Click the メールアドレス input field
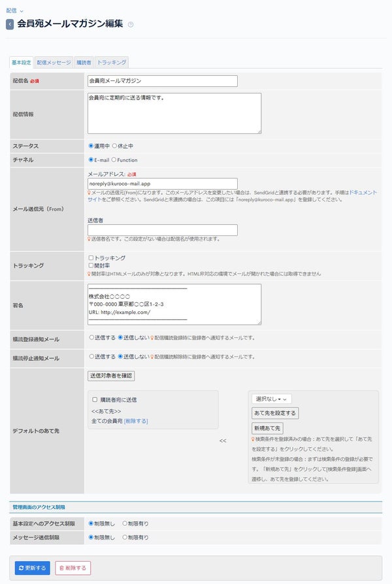392x584 pixels. pos(163,184)
